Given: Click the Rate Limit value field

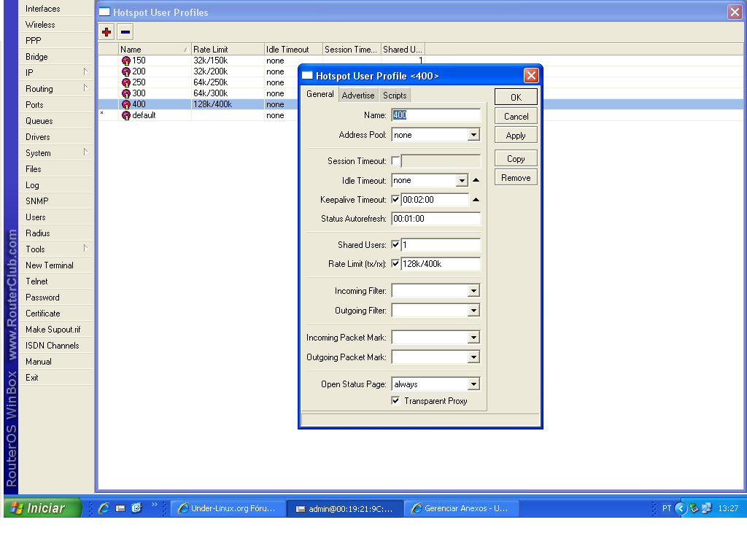Looking at the screenshot, I should tap(440, 264).
